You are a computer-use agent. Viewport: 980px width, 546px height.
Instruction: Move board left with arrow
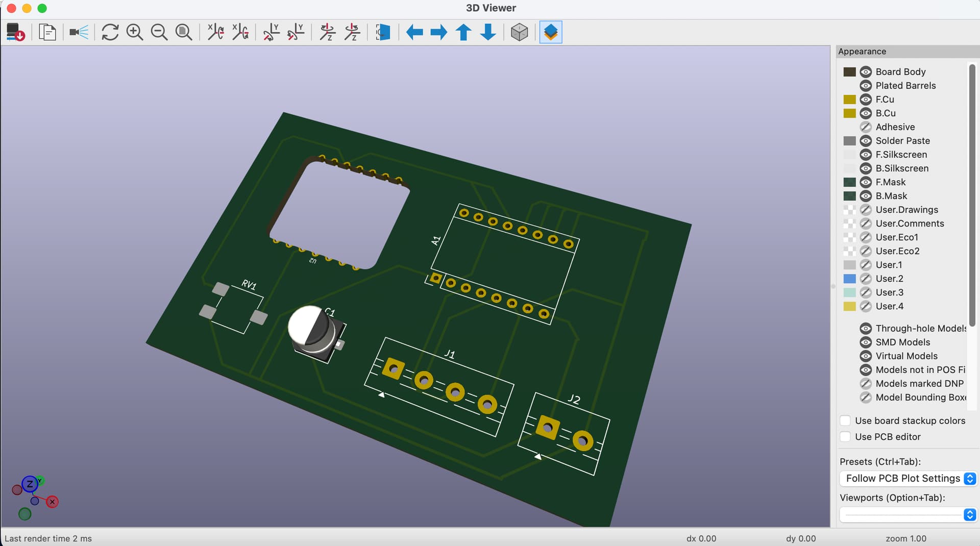point(414,32)
